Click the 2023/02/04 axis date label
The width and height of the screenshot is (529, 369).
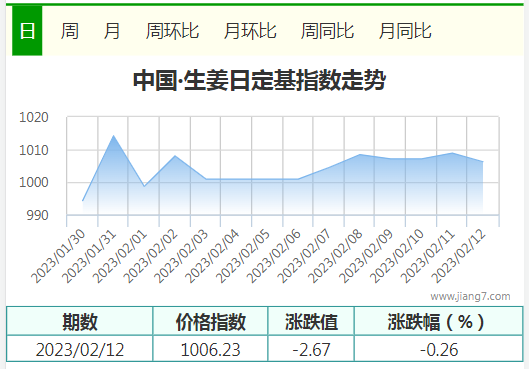212,256
